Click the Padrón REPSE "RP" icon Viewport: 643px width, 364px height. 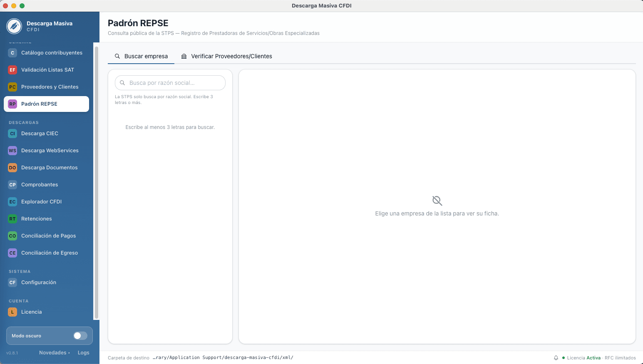(12, 104)
